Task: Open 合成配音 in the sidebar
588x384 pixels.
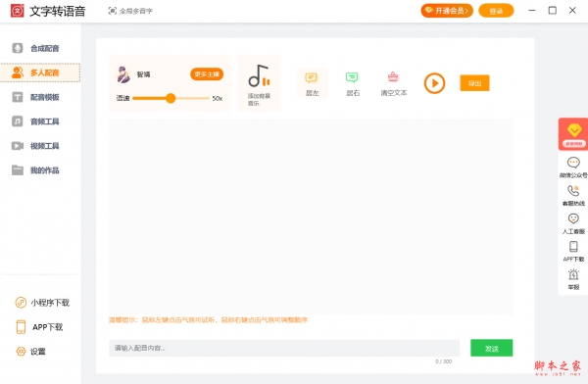Action: pos(35,48)
